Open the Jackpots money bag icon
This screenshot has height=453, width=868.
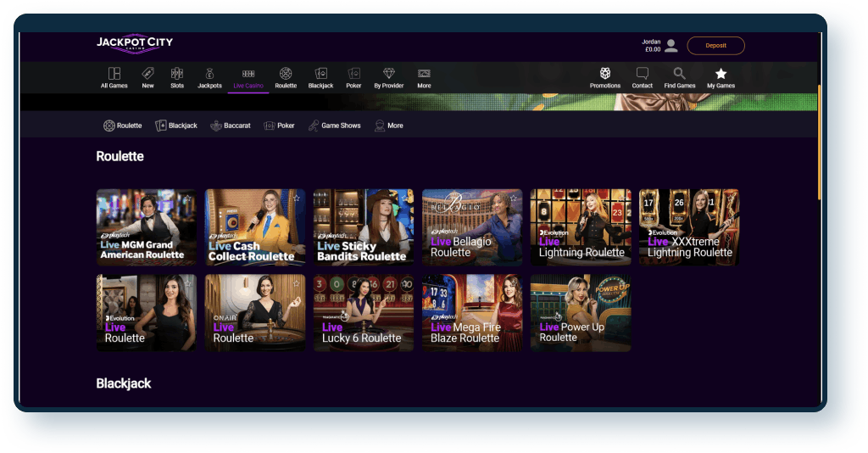[x=210, y=74]
